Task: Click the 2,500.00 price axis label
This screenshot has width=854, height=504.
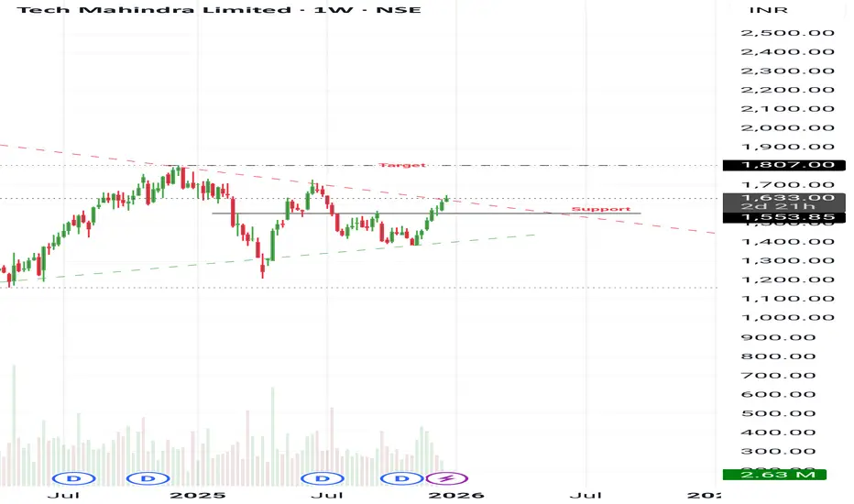Action: tap(787, 33)
